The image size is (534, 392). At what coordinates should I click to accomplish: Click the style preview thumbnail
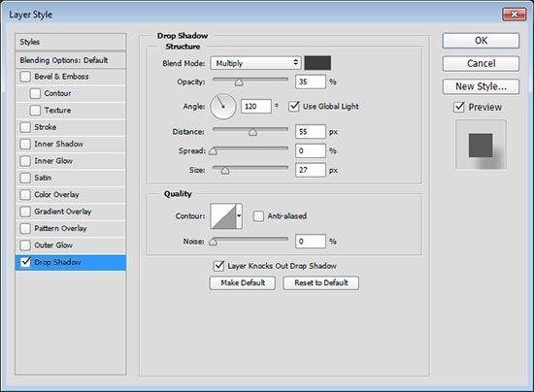coord(481,145)
